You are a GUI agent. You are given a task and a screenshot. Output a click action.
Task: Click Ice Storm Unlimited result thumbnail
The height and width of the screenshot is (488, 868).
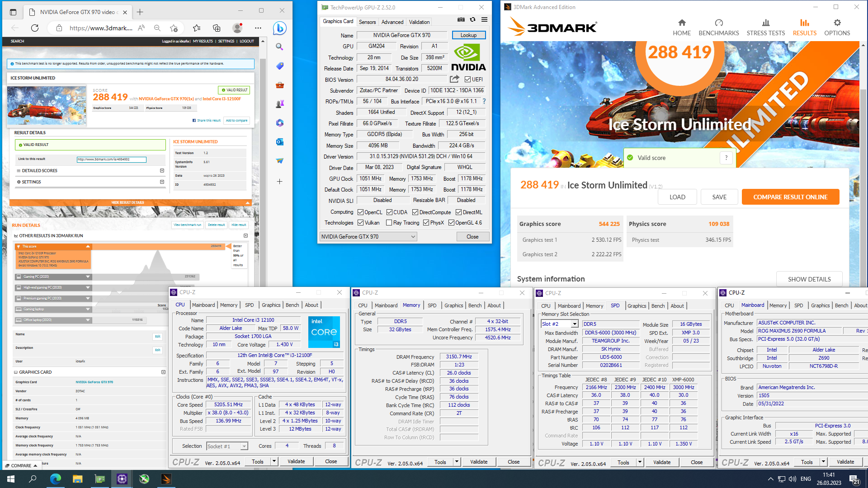click(x=47, y=105)
